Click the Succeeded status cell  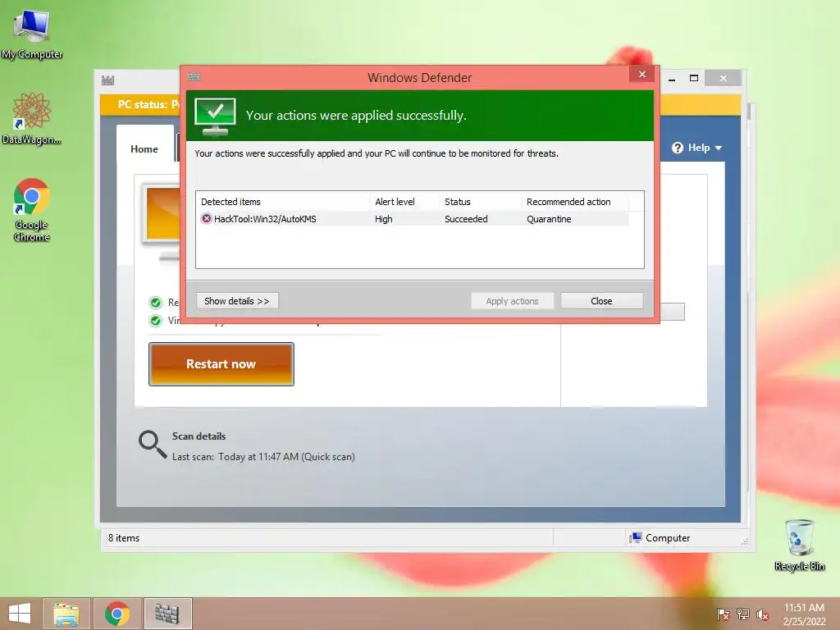click(x=466, y=219)
